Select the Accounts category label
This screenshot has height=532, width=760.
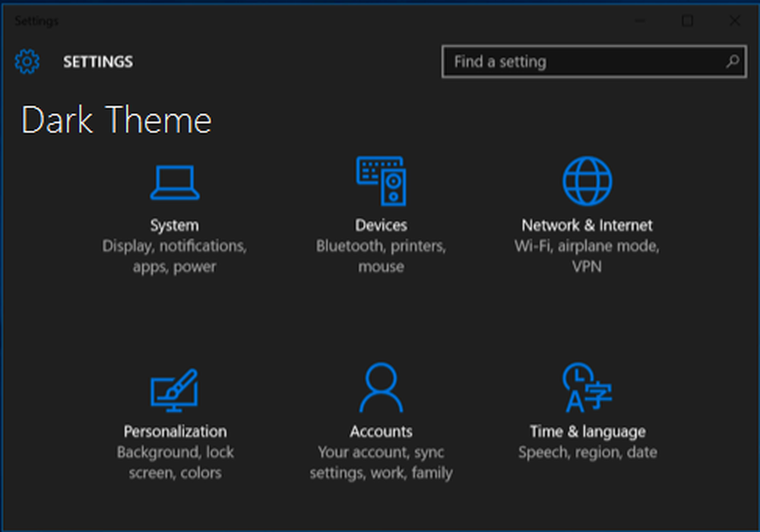click(x=381, y=431)
